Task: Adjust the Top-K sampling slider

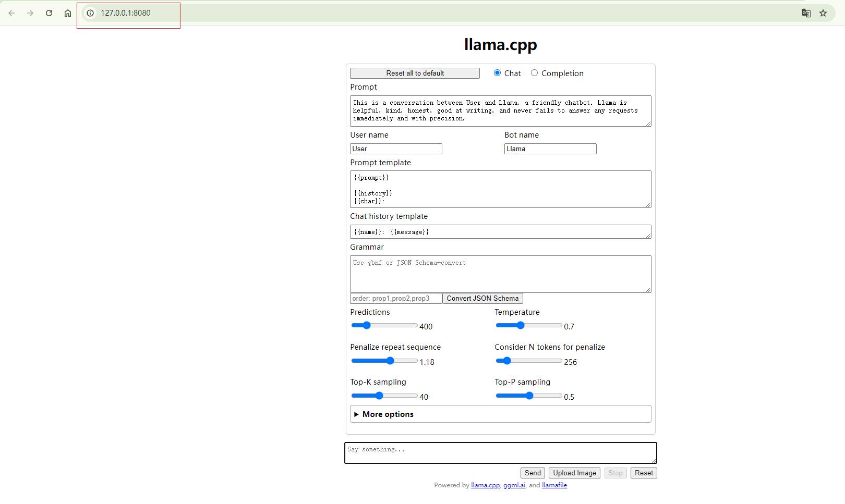Action: [x=384, y=396]
